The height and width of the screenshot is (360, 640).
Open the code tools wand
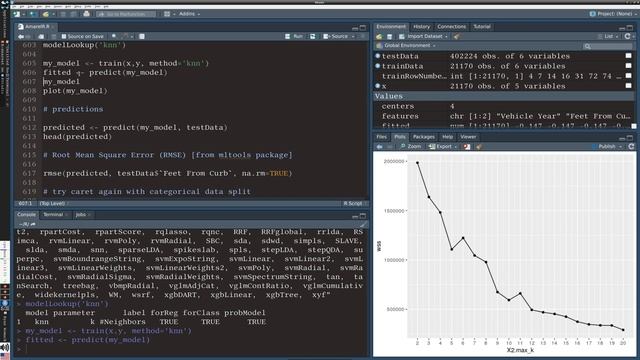tap(125, 36)
